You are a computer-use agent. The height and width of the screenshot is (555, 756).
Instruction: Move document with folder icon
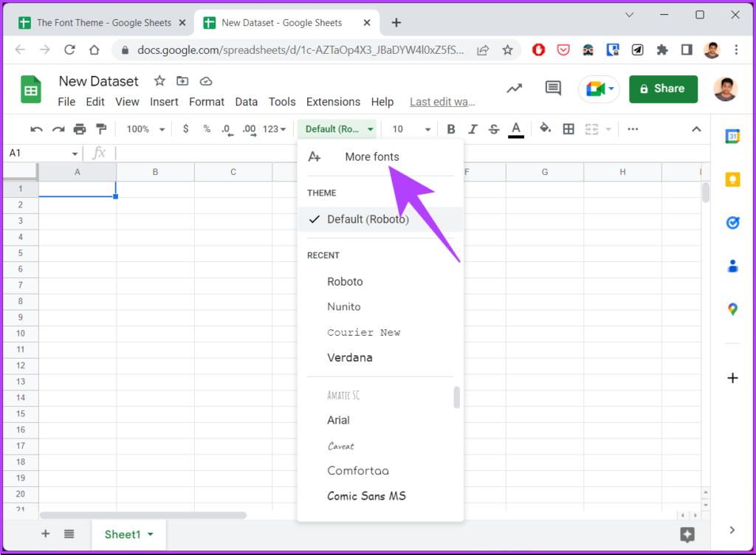point(182,81)
